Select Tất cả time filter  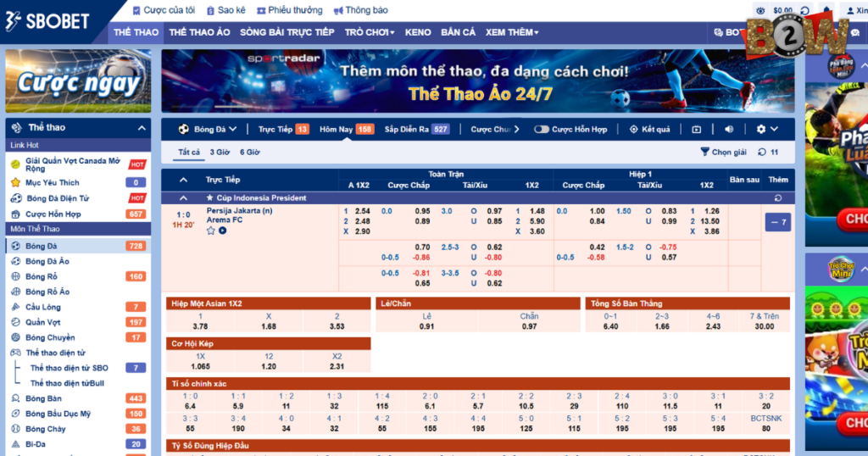[189, 153]
